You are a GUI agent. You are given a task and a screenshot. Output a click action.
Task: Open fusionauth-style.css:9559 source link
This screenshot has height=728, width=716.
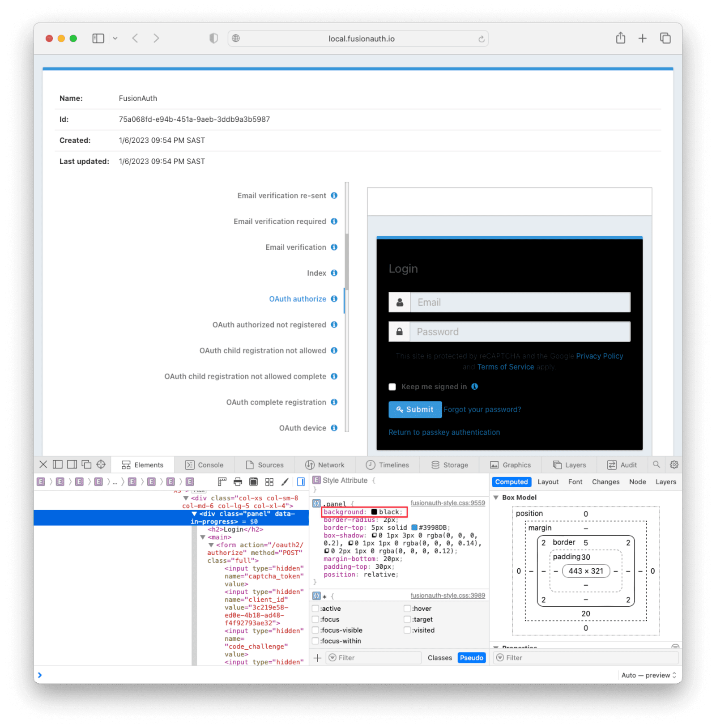coord(447,503)
